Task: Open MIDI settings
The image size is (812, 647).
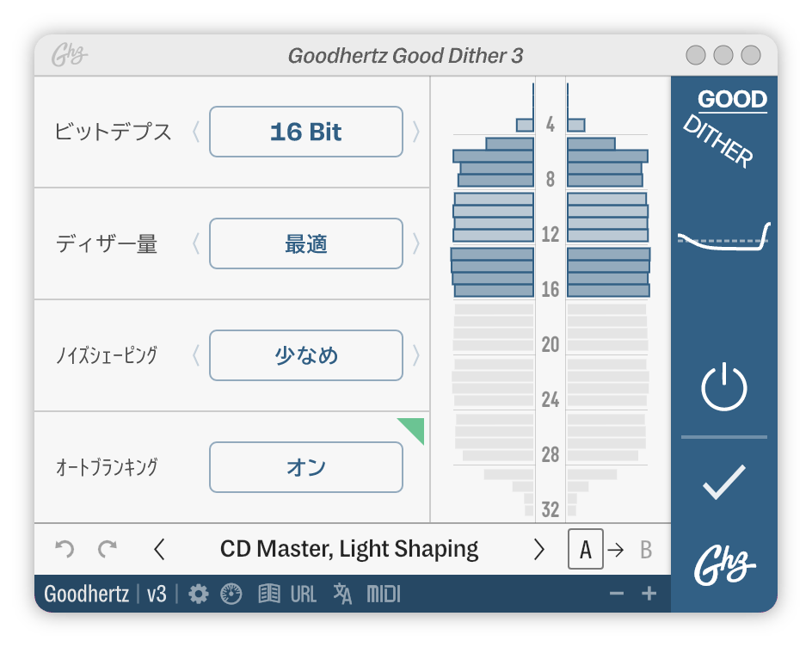Action: (x=384, y=595)
